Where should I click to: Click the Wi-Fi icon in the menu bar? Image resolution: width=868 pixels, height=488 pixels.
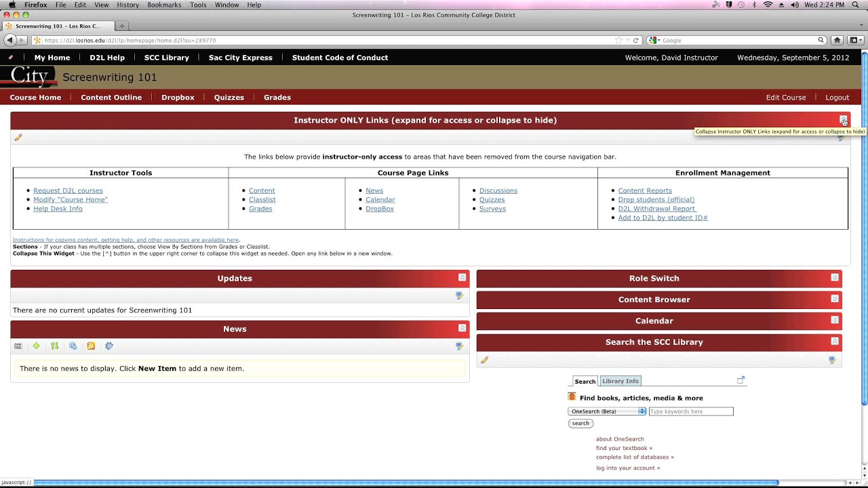click(x=768, y=5)
